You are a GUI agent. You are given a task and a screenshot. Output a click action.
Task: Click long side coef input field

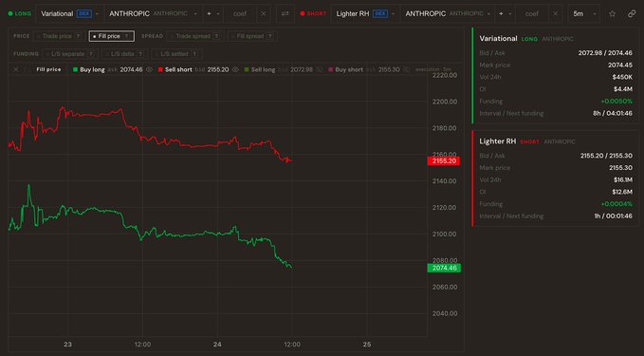click(x=240, y=13)
